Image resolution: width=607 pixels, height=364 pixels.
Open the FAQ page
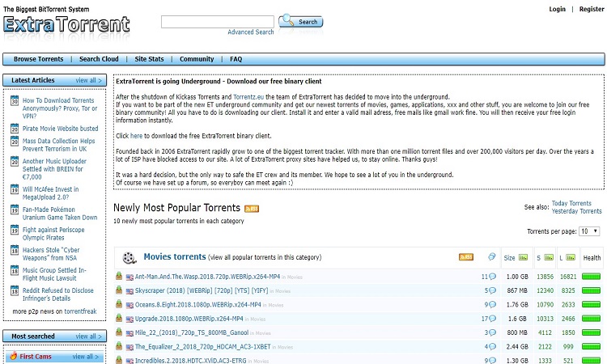coord(236,59)
